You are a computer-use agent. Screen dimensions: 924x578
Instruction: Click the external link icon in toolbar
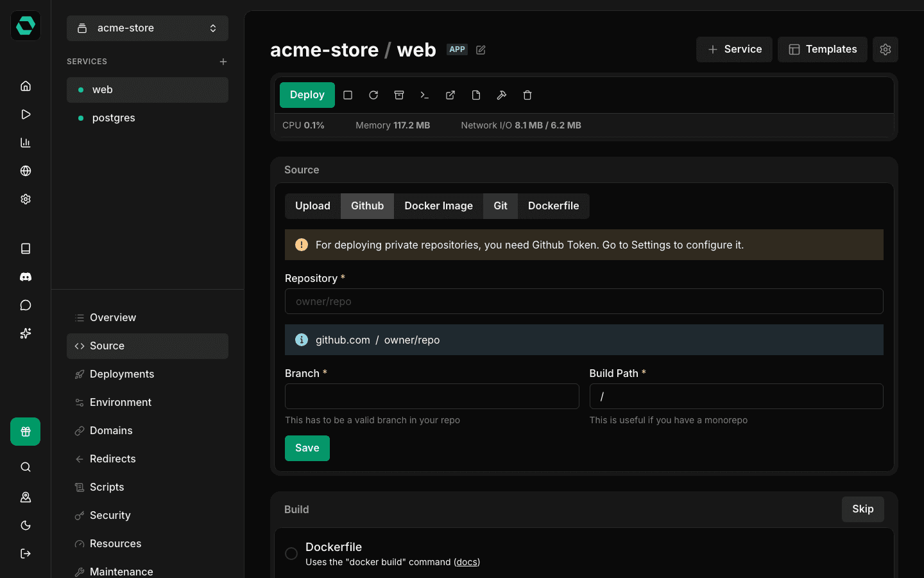coord(450,95)
